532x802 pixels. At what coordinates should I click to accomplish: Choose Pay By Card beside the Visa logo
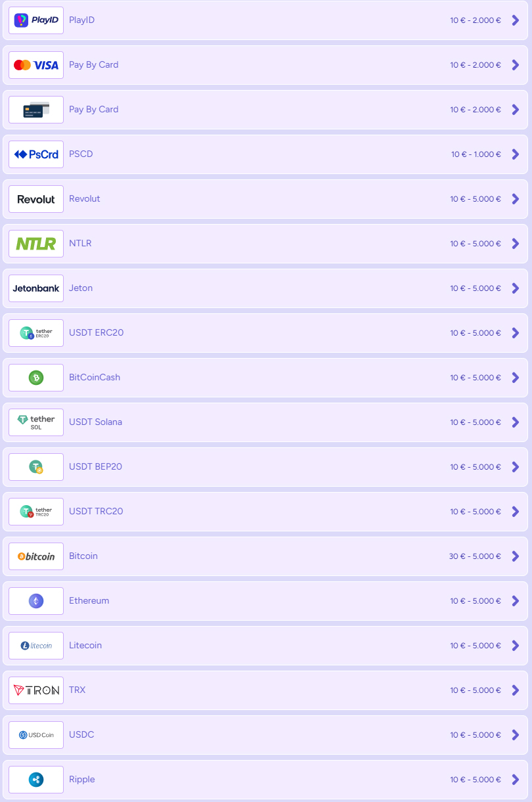(94, 65)
